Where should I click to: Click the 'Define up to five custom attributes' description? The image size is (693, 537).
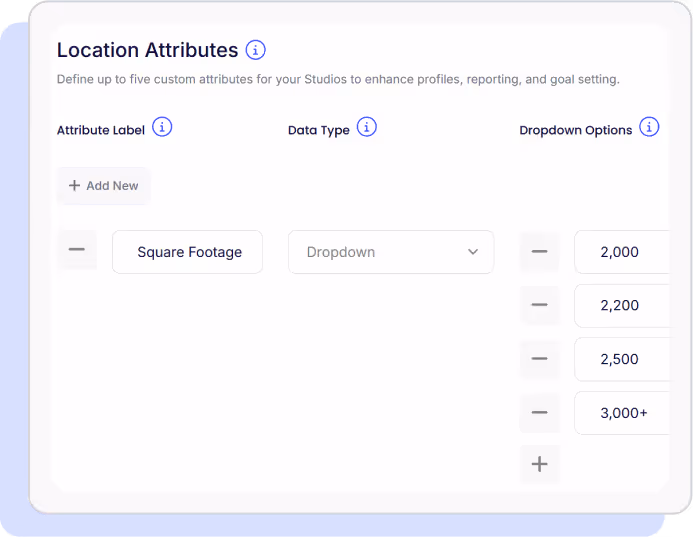[x=338, y=80]
